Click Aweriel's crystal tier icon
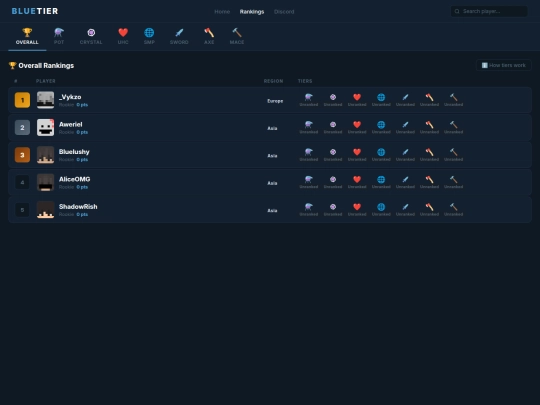 tap(333, 125)
